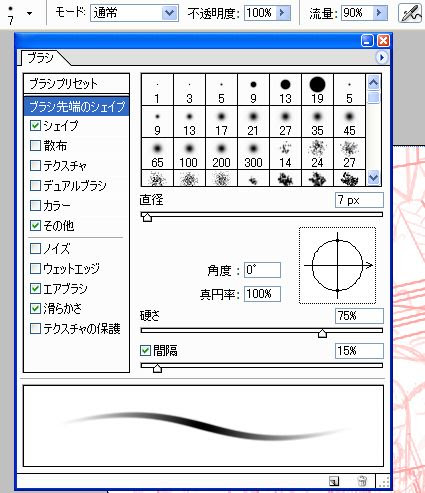425x493 pixels.
Task: Click the 硬さ hardness value field
Action: (x=359, y=316)
